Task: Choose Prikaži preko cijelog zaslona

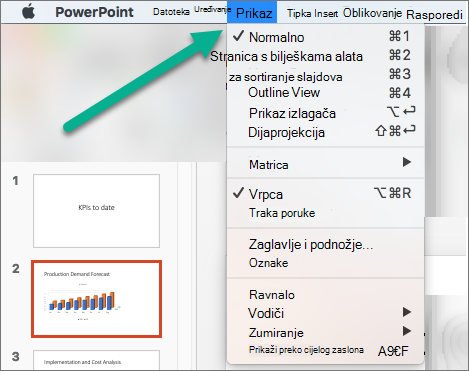Action: (x=325, y=350)
